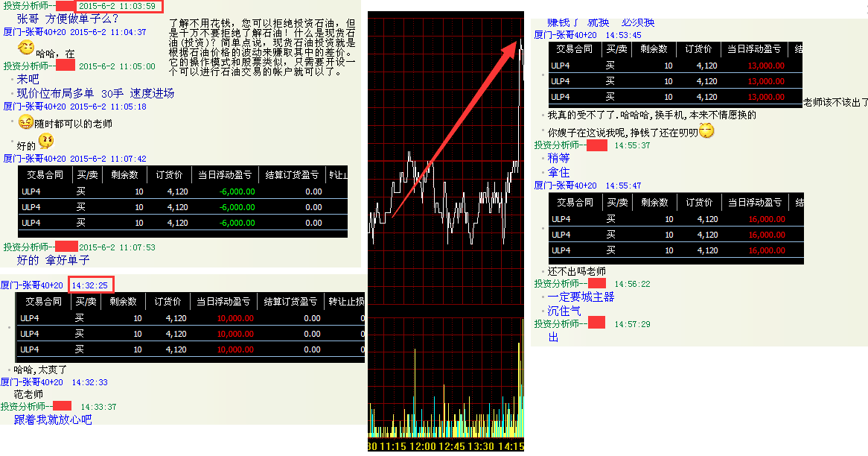
Task: Click 订货价 header in the 16,000.00 table
Action: point(699,202)
